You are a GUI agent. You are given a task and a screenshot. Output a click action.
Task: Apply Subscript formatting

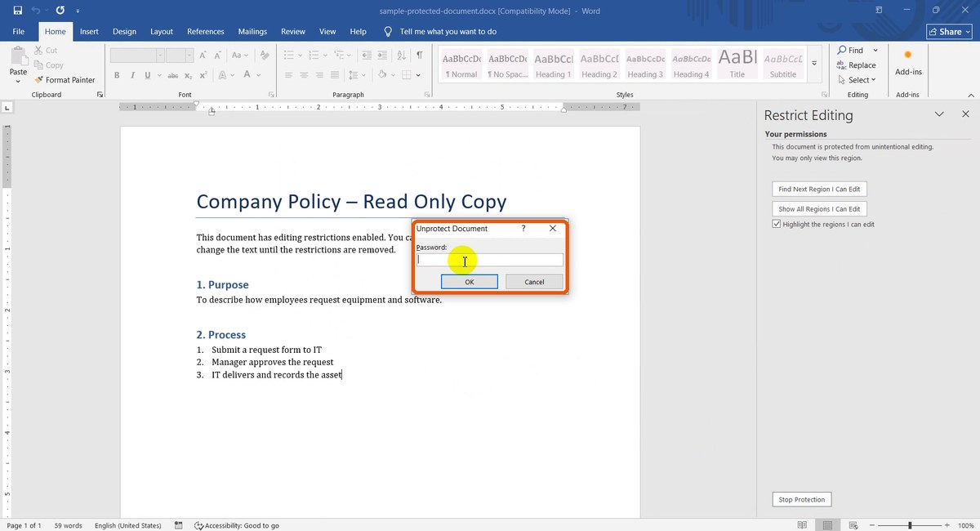(x=188, y=75)
